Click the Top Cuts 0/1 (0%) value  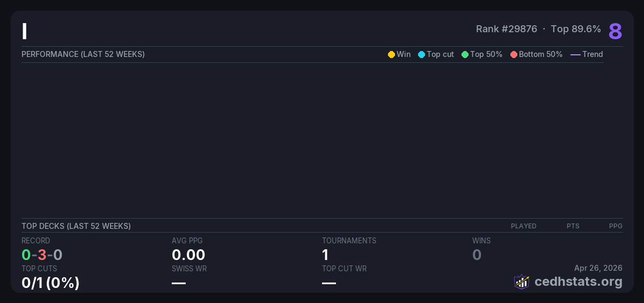pyautogui.click(x=50, y=282)
